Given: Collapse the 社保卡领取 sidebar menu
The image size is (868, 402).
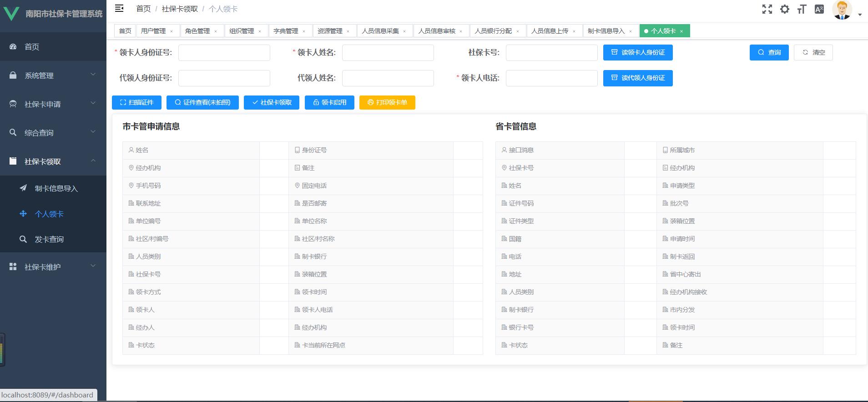Looking at the screenshot, I should click(x=53, y=161).
